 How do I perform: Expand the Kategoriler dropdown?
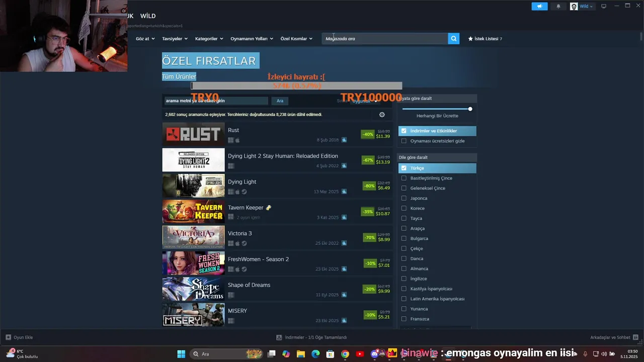coord(209,39)
